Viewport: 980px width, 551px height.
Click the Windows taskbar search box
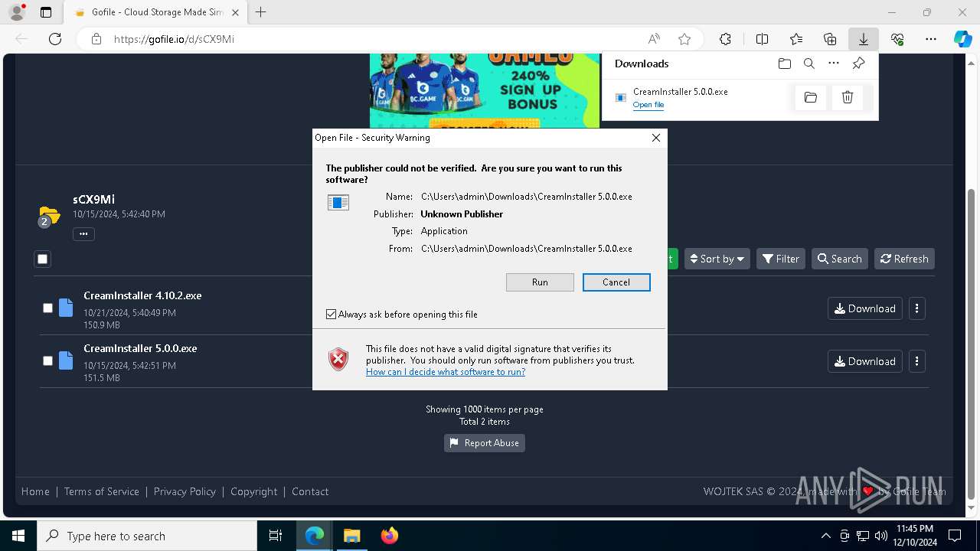point(147,536)
